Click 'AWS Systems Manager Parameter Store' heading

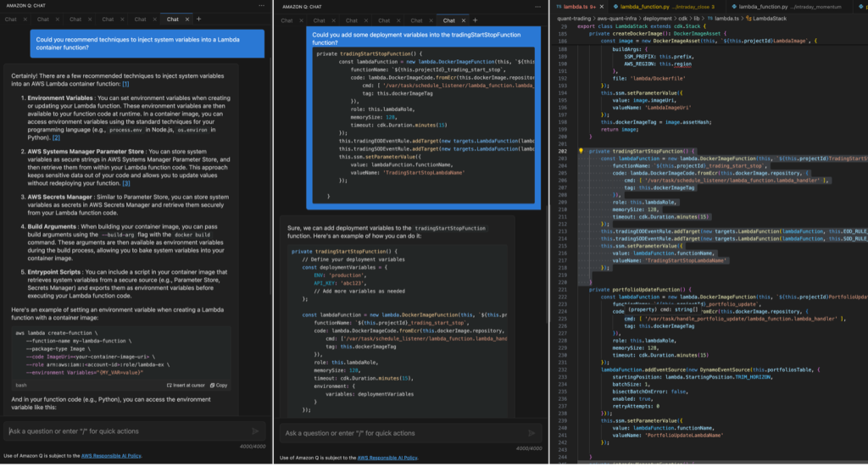coord(86,152)
